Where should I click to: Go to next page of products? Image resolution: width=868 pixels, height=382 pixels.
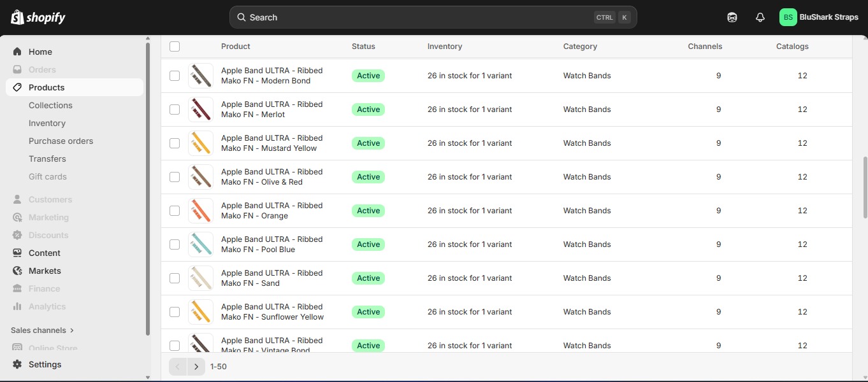(x=196, y=367)
